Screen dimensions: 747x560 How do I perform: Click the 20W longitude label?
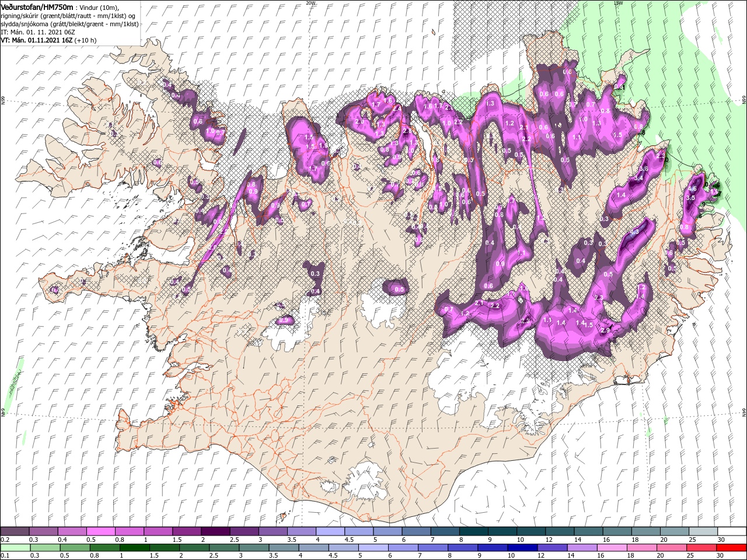[310, 2]
